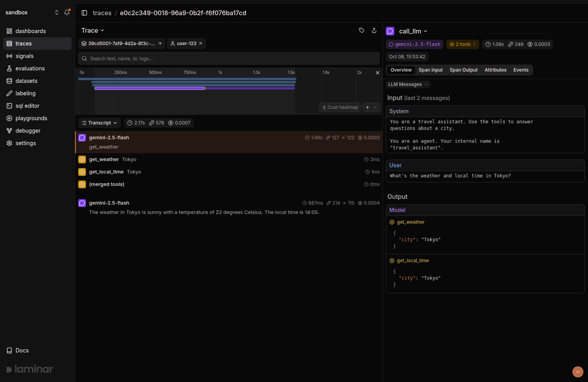
Task: Open debugger page
Action: click(x=37, y=131)
